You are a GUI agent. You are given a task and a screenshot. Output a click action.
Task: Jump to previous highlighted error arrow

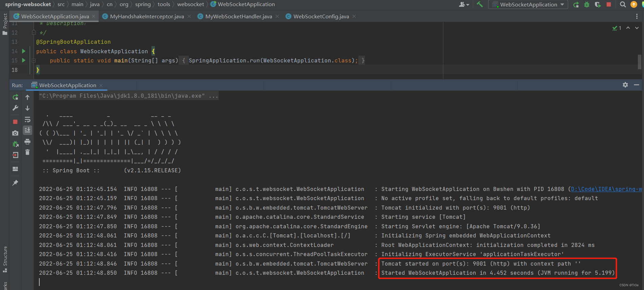628,28
